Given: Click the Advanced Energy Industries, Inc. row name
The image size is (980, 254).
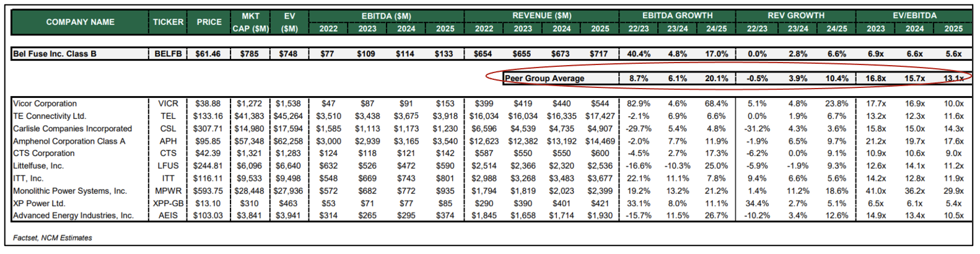Looking at the screenshot, I should click(73, 216).
